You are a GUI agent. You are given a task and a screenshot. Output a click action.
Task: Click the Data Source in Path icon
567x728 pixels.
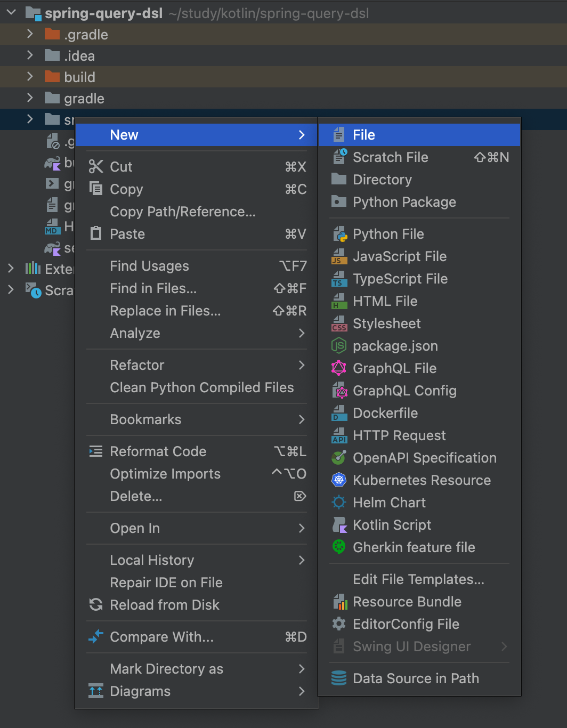point(339,678)
